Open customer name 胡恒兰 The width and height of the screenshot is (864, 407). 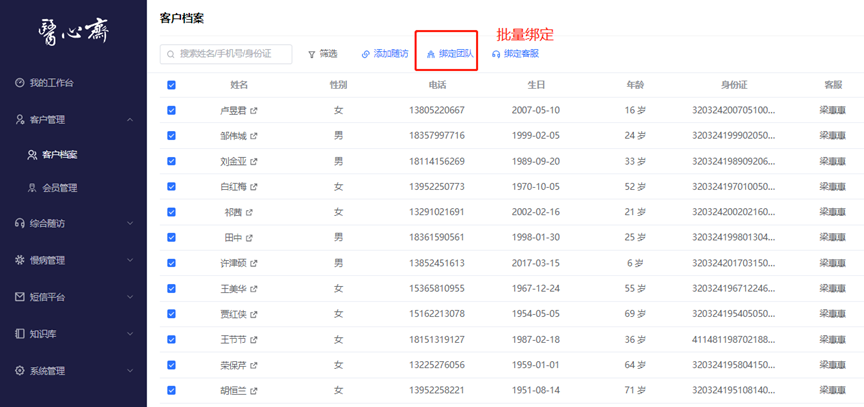tap(233, 390)
